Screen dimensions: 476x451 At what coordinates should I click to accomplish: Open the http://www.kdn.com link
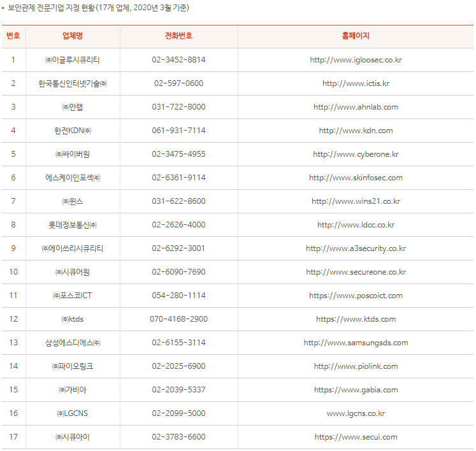(x=356, y=131)
